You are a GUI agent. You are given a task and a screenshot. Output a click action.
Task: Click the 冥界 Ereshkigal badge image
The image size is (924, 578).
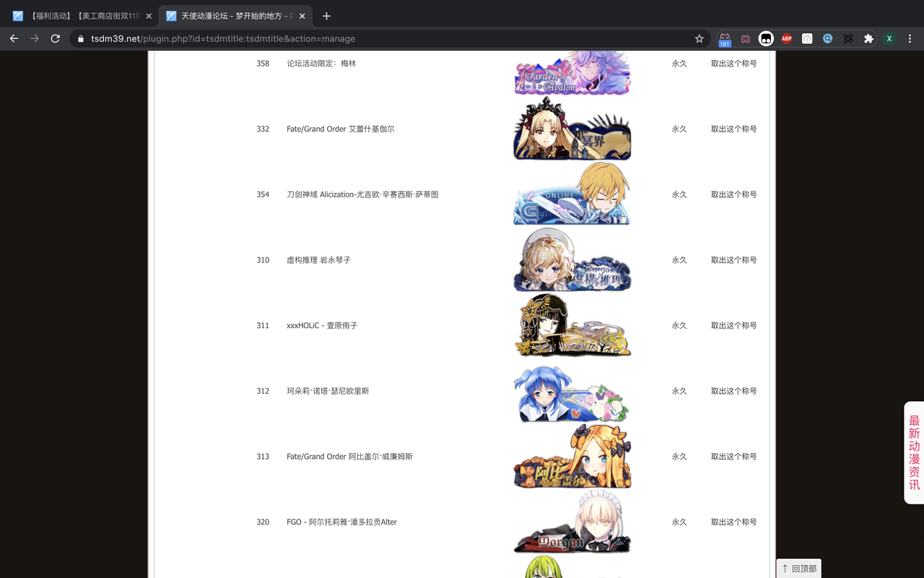tap(572, 129)
